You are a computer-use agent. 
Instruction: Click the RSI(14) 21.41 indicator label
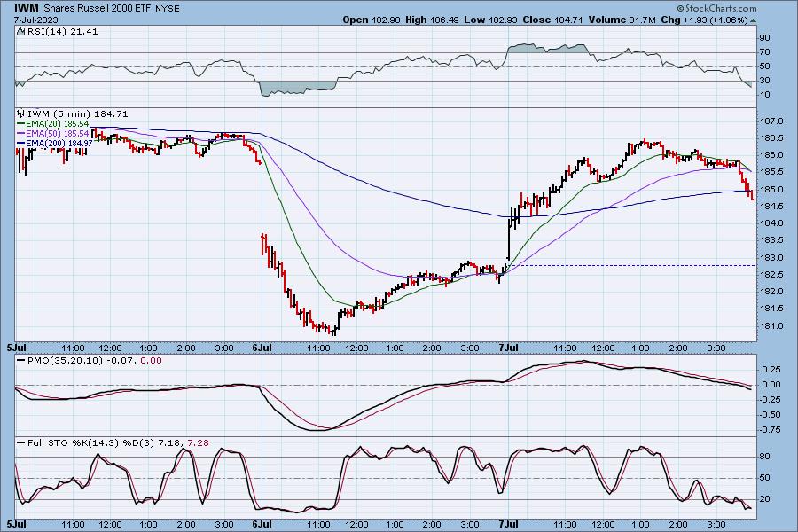tap(62, 32)
